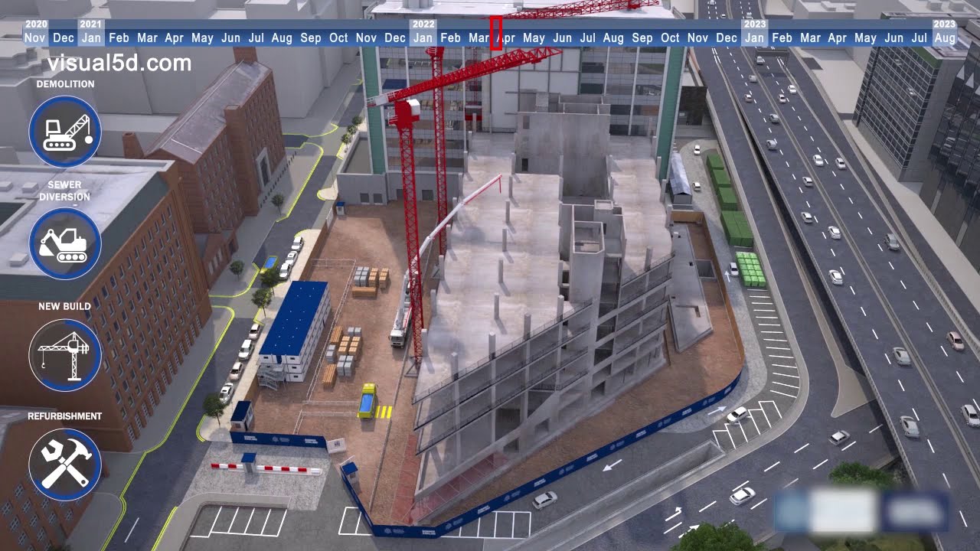Jump to Apr 2023 on the timeline
The width and height of the screenshot is (980, 551).
pos(838,38)
